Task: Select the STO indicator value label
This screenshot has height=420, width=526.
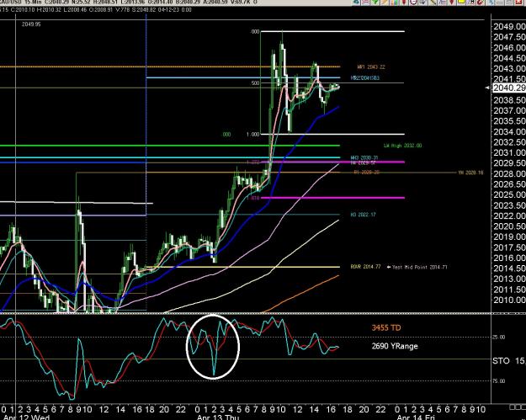Action: (509, 361)
